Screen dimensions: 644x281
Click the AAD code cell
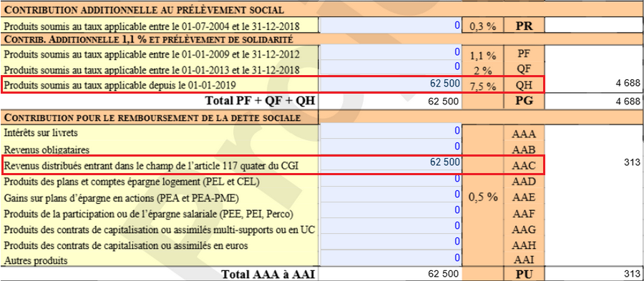pyautogui.click(x=524, y=182)
